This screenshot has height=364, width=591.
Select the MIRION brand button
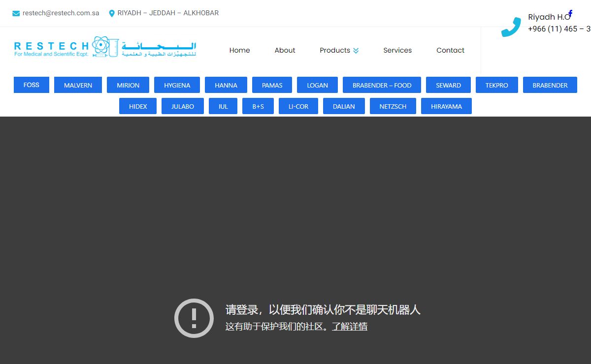click(128, 85)
